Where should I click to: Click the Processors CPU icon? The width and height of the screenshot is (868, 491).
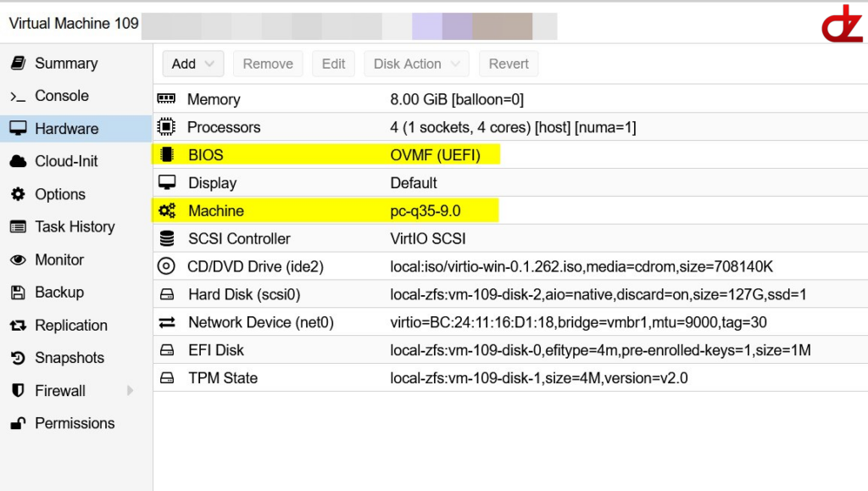click(x=167, y=127)
